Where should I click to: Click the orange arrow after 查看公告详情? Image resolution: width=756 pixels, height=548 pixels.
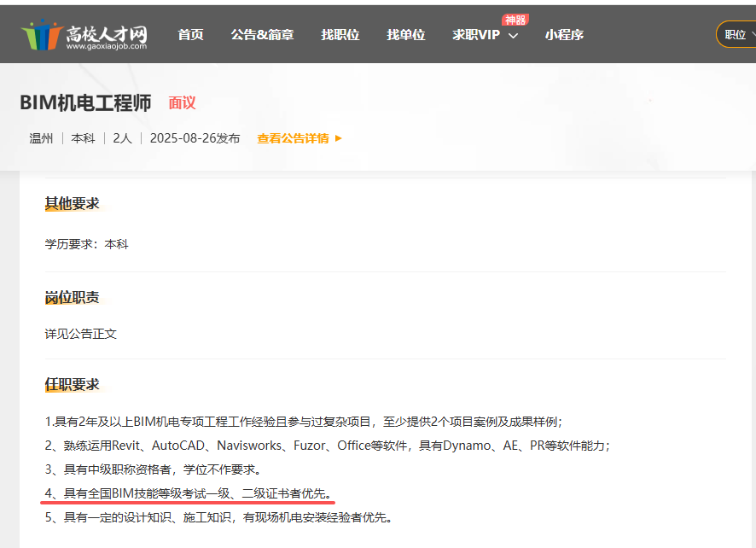point(339,138)
